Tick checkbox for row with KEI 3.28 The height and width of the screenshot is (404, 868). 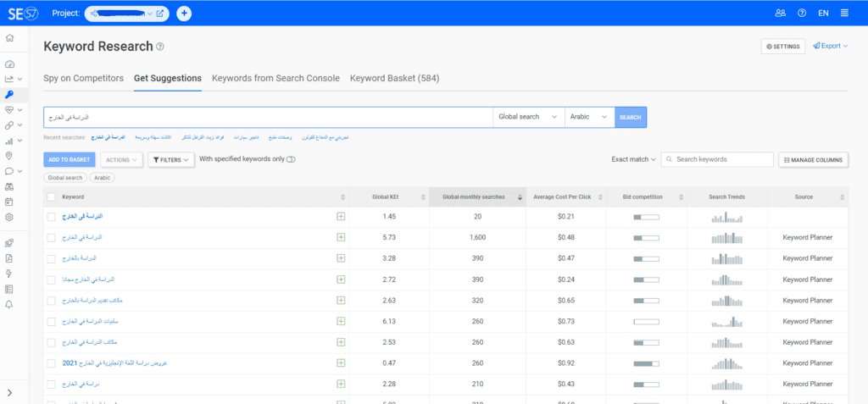tap(52, 258)
